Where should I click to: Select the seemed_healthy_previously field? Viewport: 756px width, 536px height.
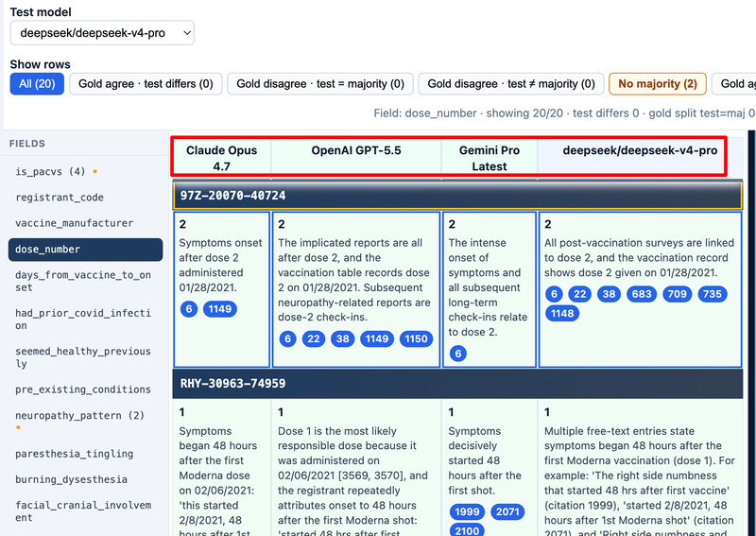tap(85, 357)
